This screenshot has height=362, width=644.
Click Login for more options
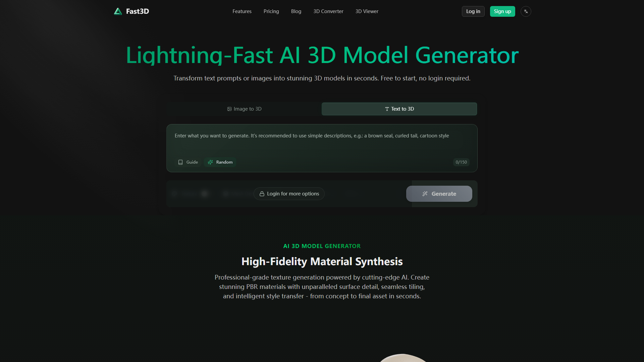coord(289,194)
